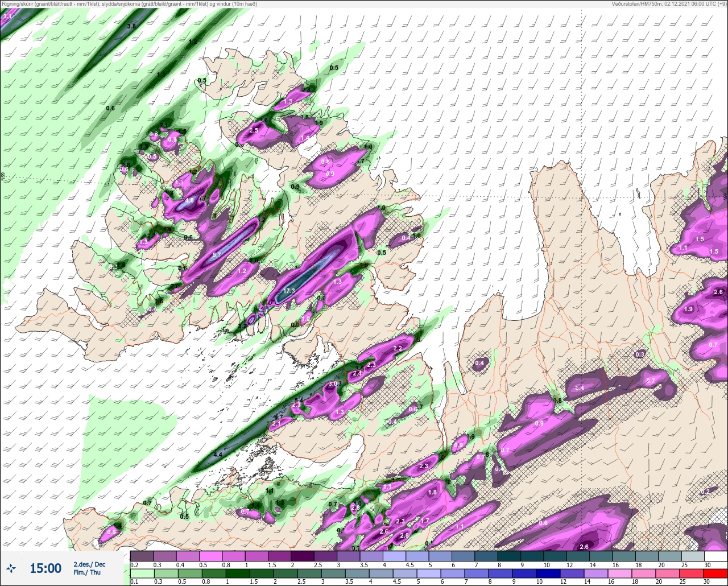This screenshot has height=586, width=728.
Task: Click the 0.1 label under lower legend
Action: click(x=134, y=581)
